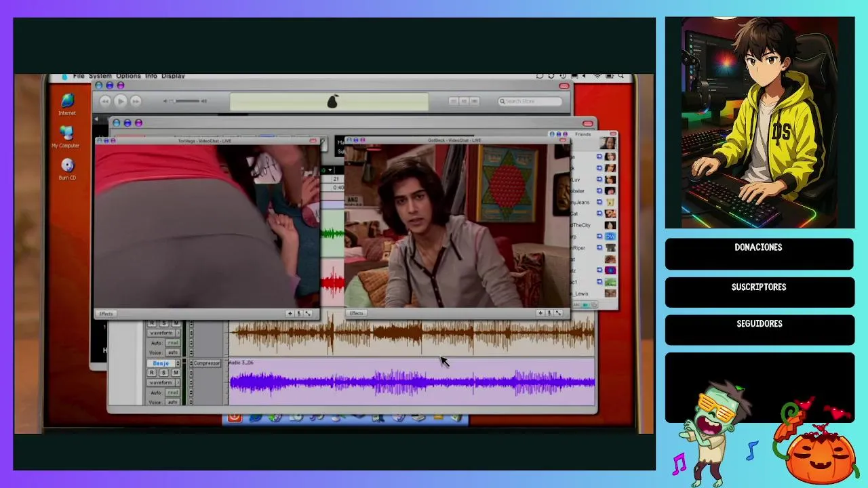Click the DONACIONES panel
The image size is (868, 488).
[759, 253]
